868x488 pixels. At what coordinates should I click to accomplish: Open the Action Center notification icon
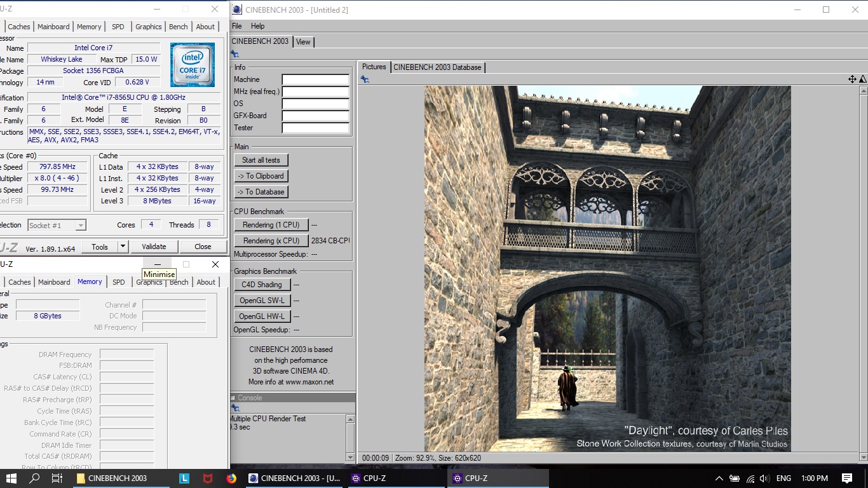click(847, 478)
